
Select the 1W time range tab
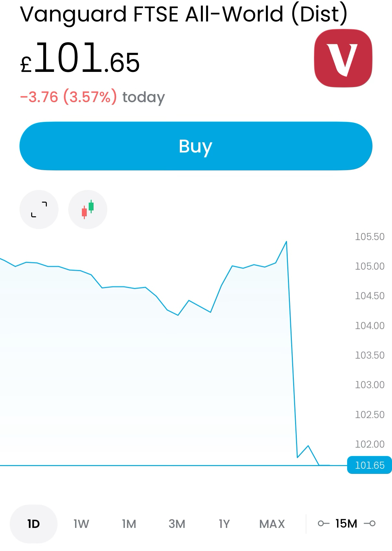pos(81,524)
